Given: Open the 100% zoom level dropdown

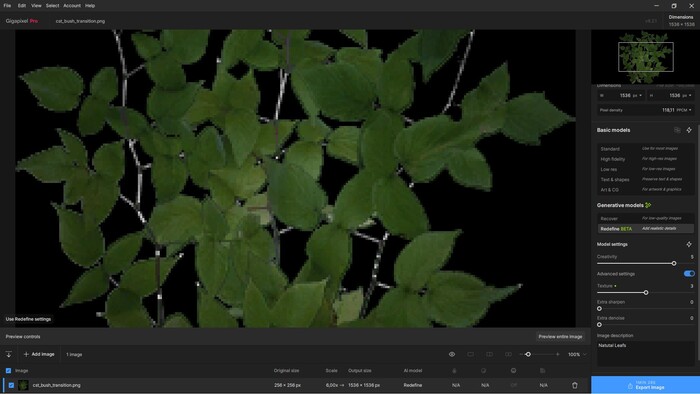Looking at the screenshot, I should tap(577, 354).
